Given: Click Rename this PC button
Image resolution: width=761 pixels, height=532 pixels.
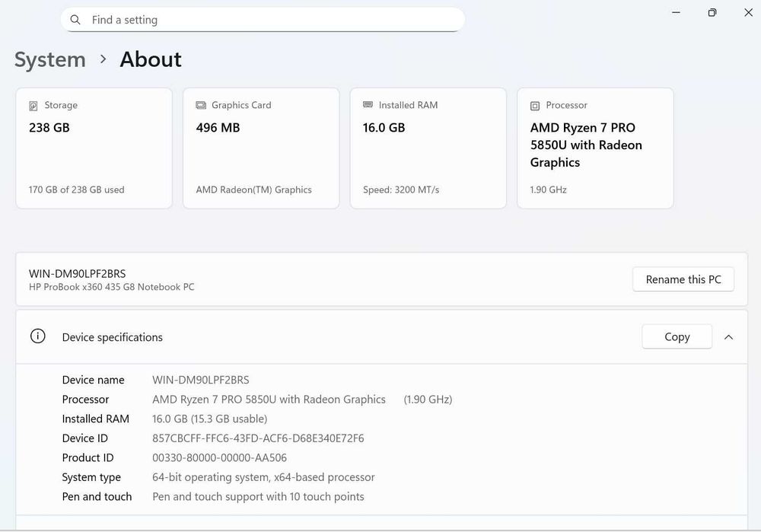Looking at the screenshot, I should [683, 279].
